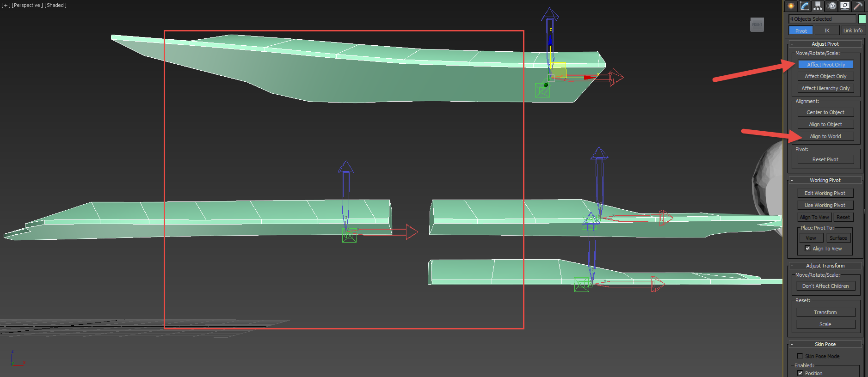Click the Align to World button
Viewport: 868px width, 377px height.
(825, 136)
